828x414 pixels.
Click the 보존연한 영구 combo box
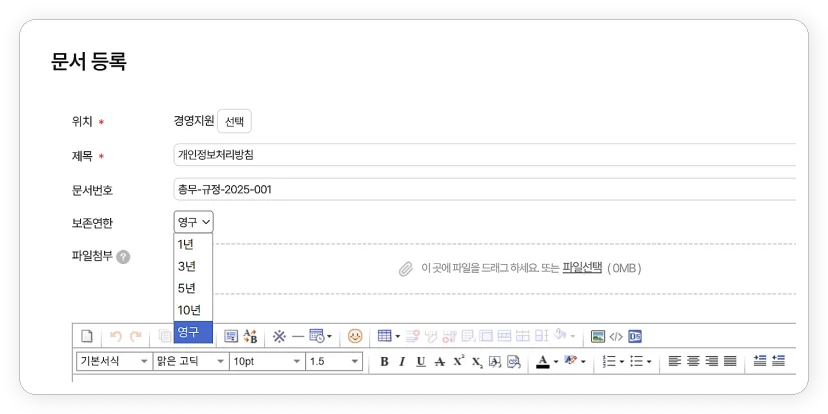pyautogui.click(x=193, y=222)
